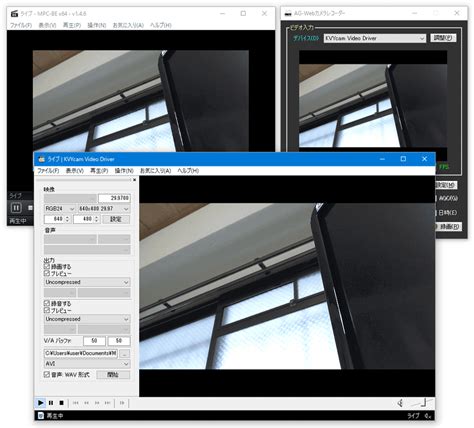Click the frame step icon in the playback toolbar
This screenshot has height=428, width=474.
(122, 403)
